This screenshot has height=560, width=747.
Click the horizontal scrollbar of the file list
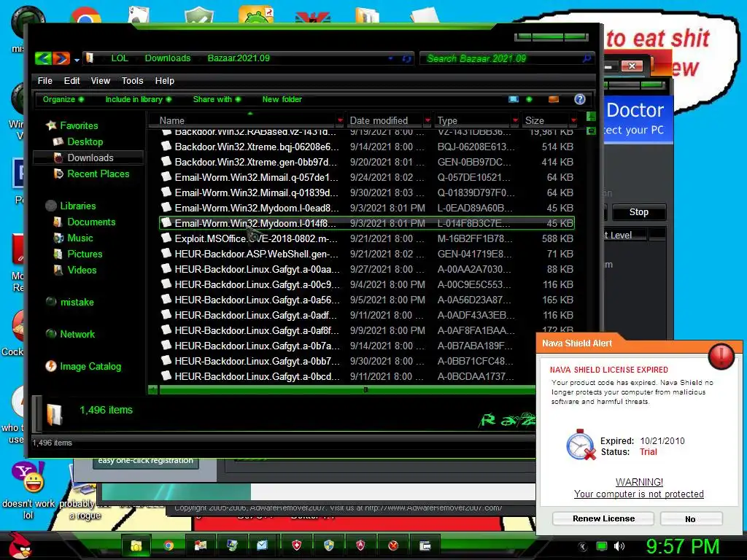point(347,390)
